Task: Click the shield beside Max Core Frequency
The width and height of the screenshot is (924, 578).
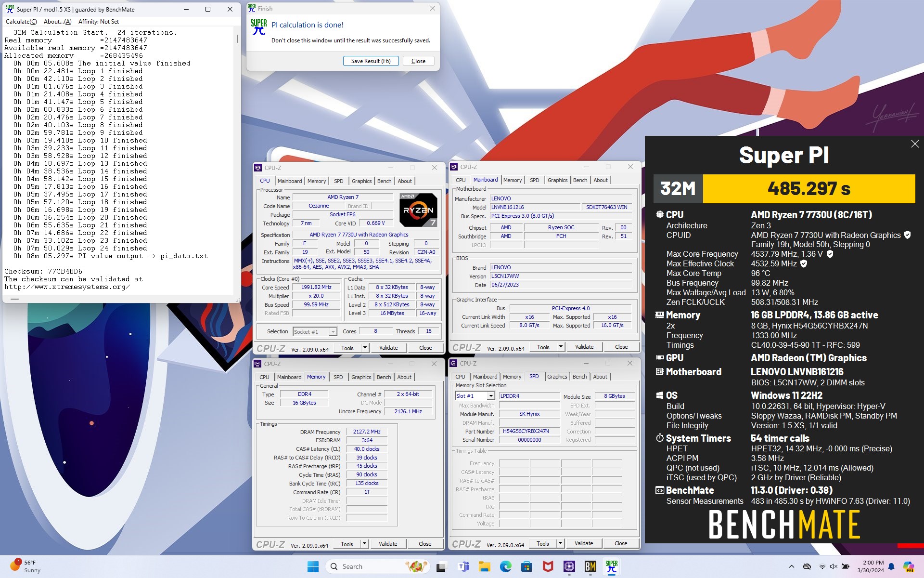Action: 830,254
